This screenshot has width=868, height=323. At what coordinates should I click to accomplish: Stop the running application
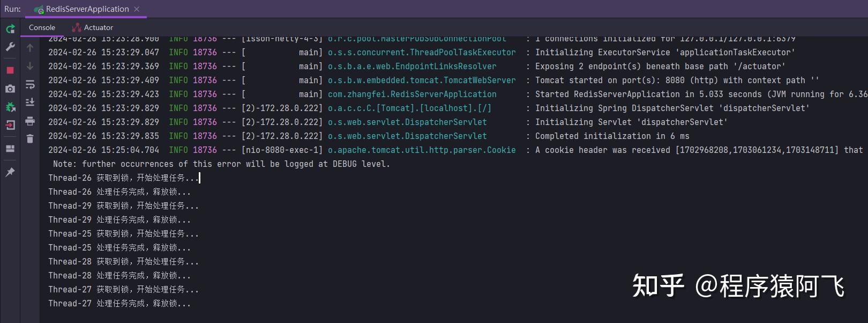click(x=10, y=70)
